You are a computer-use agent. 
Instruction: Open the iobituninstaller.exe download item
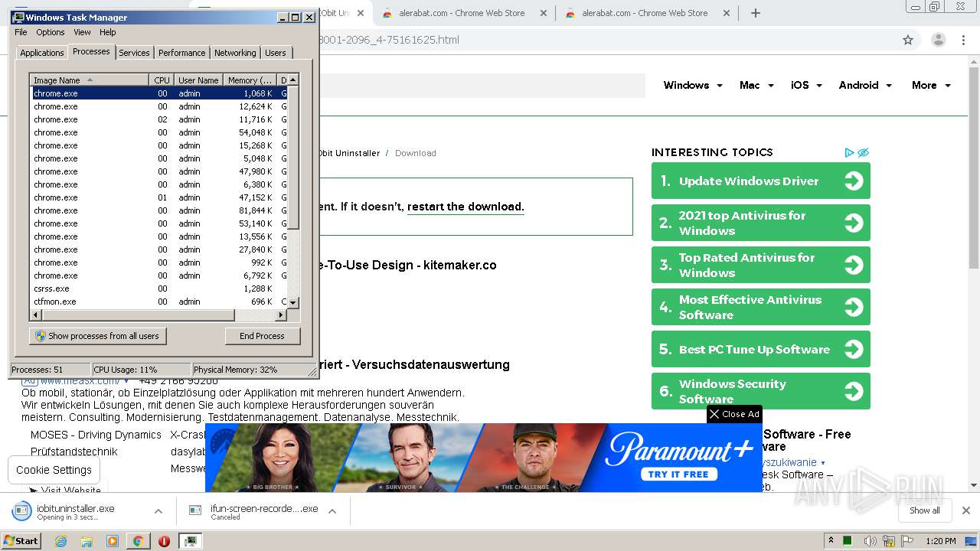[x=77, y=511]
